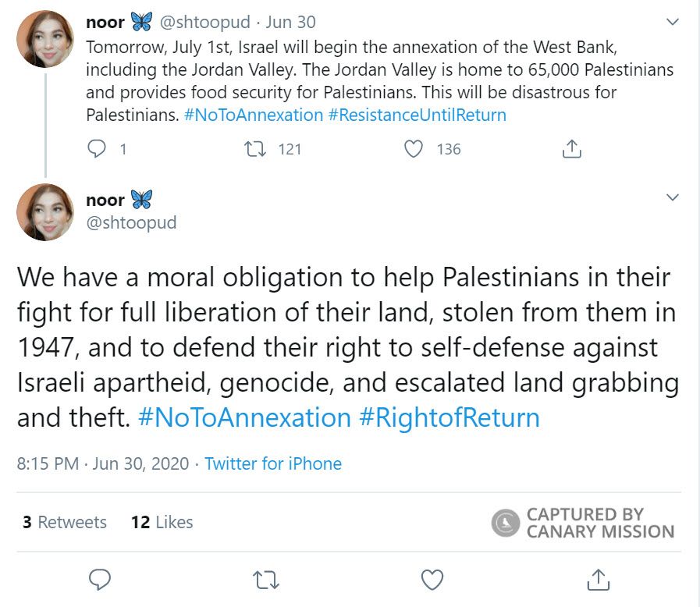Click the retweet icon on the bottom tweet
Viewport: 700px width, 607px height.
tap(265, 578)
